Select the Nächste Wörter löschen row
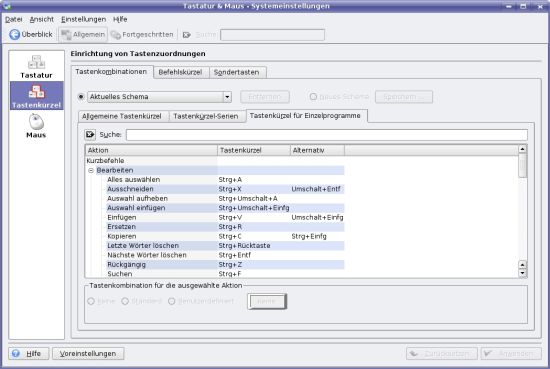This screenshot has height=369, width=550. (225, 255)
